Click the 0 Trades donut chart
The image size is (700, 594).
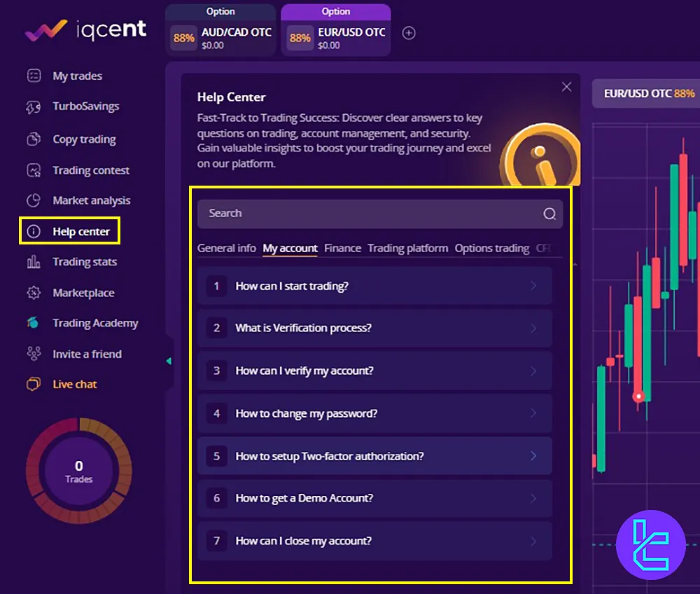tap(79, 471)
